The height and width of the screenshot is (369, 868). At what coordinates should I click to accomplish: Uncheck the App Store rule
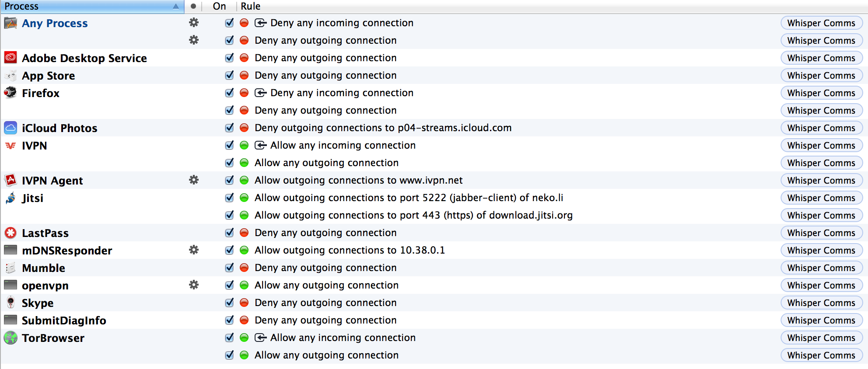click(229, 75)
